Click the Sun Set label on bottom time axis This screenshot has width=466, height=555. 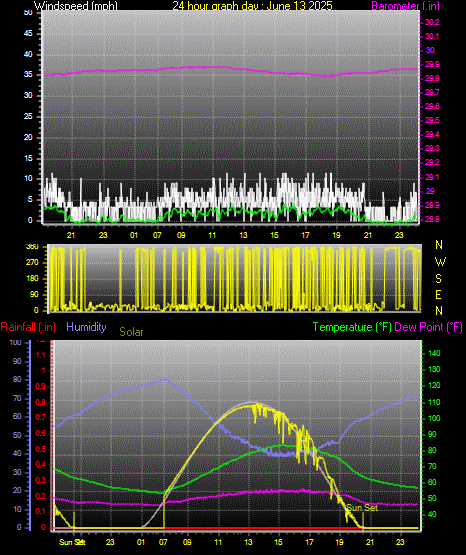click(72, 542)
